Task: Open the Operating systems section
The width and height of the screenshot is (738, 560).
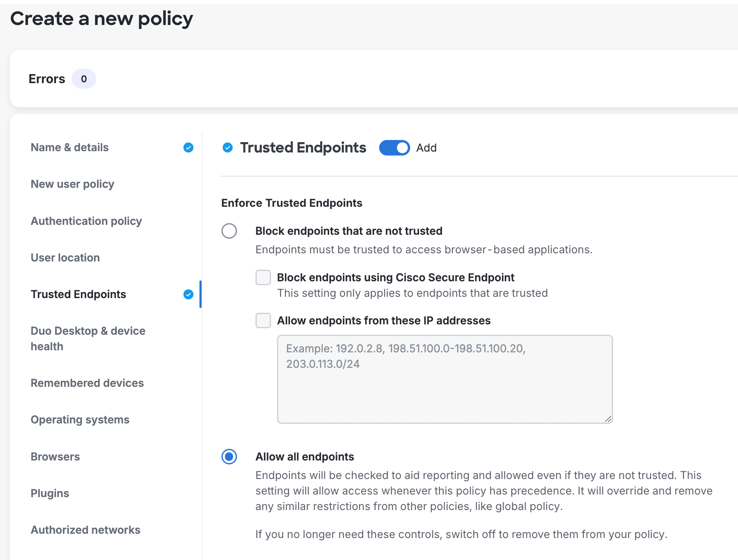Action: (80, 420)
